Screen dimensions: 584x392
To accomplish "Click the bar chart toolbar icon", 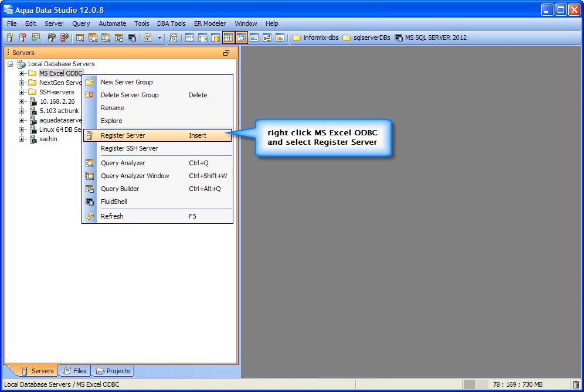I will [280, 38].
